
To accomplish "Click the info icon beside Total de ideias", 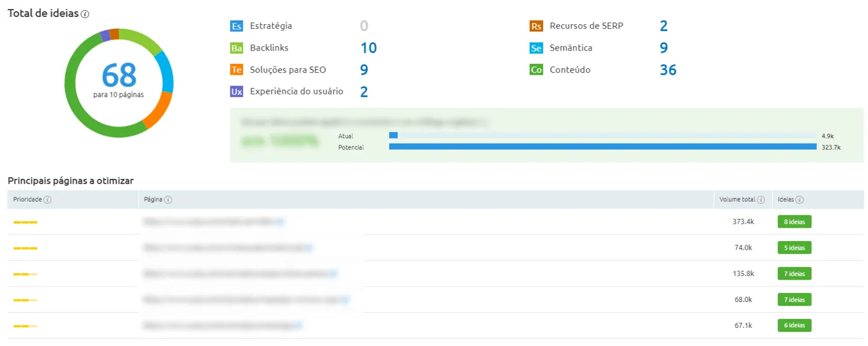I will click(x=85, y=14).
